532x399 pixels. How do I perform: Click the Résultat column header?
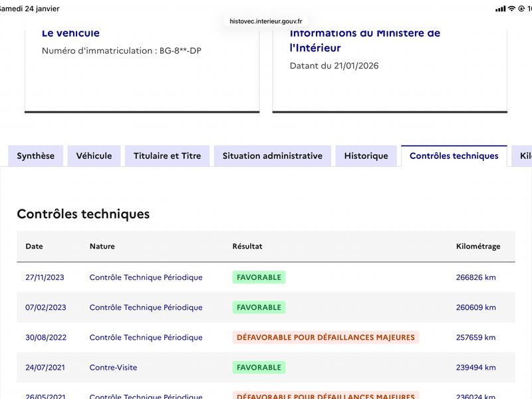click(247, 246)
